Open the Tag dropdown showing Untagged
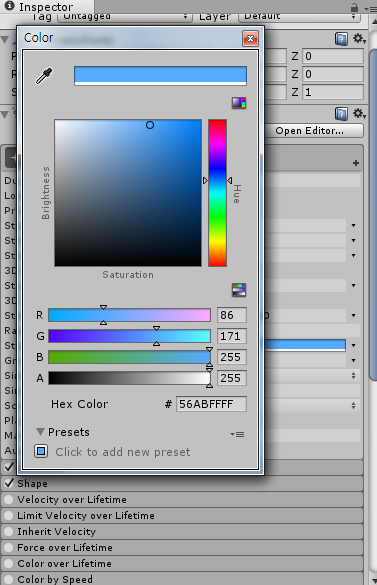 124,17
